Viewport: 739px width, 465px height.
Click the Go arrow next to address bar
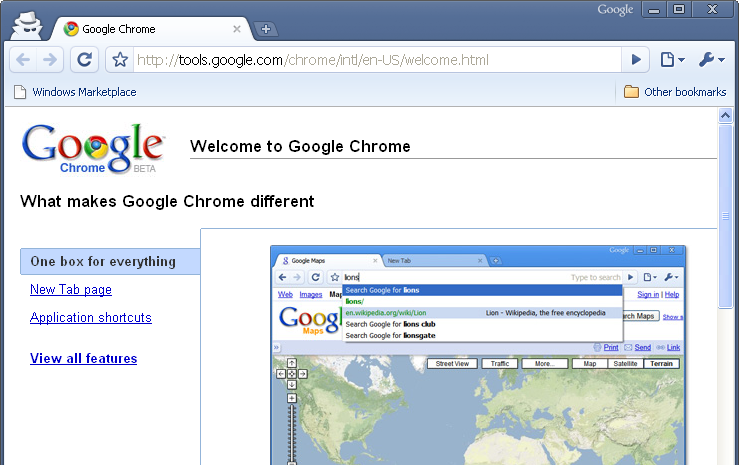[634, 60]
